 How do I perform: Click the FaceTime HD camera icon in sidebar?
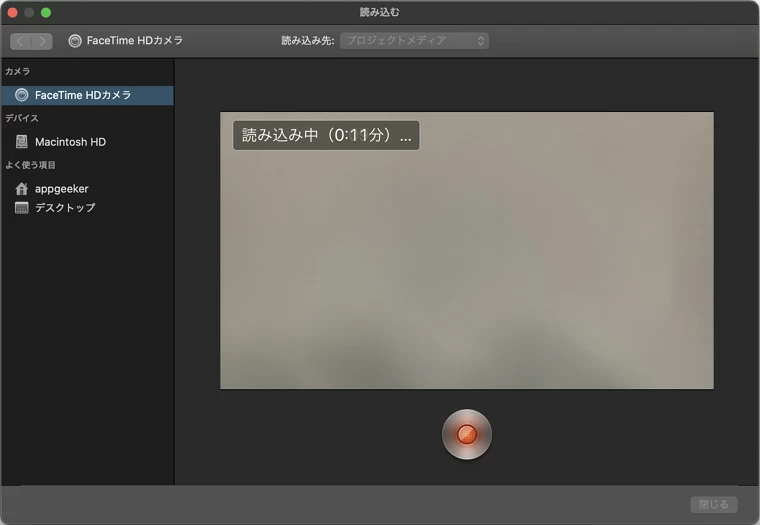click(21, 96)
